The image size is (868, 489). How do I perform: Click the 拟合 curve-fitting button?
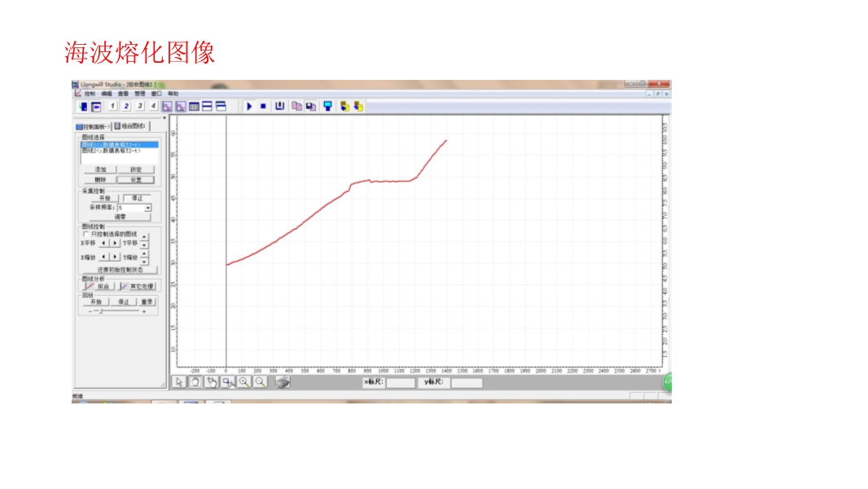coord(99,287)
